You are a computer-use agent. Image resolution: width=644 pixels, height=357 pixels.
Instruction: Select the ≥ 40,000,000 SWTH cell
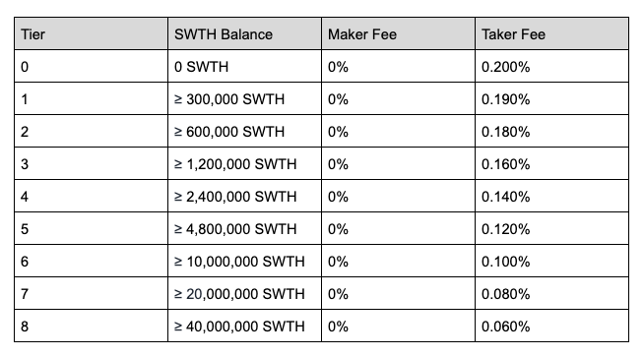click(245, 326)
